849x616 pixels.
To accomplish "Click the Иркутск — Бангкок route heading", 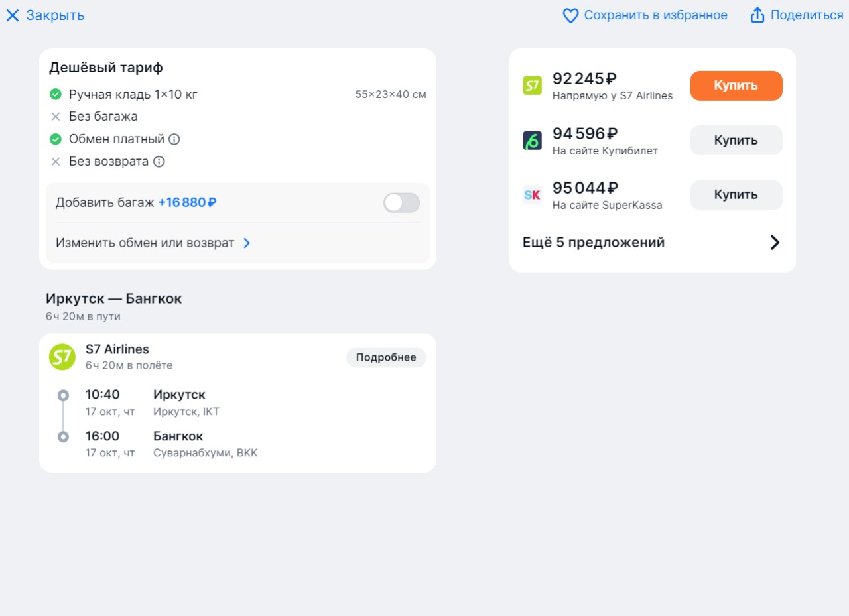I will point(113,298).
